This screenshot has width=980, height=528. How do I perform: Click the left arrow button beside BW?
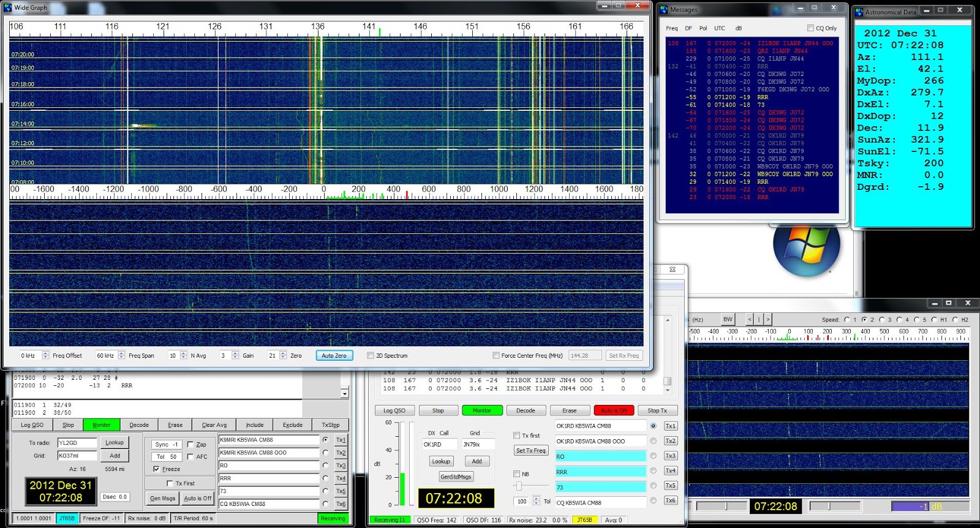click(749, 319)
